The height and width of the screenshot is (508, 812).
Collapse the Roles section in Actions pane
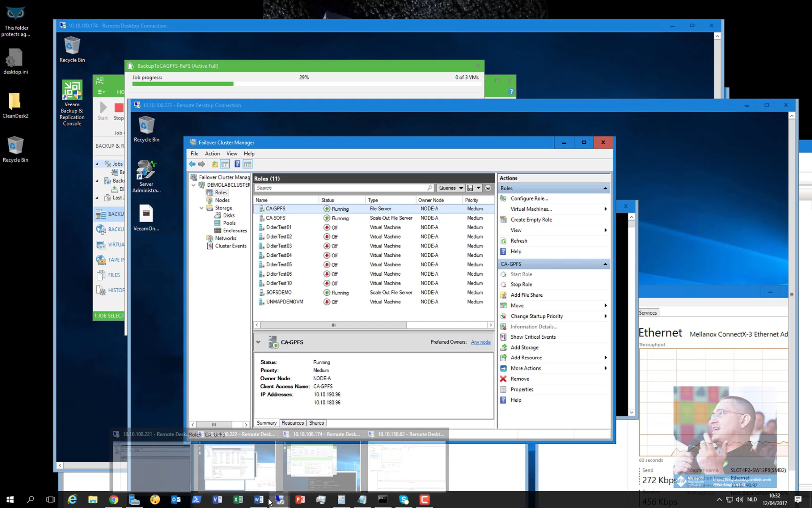605,188
